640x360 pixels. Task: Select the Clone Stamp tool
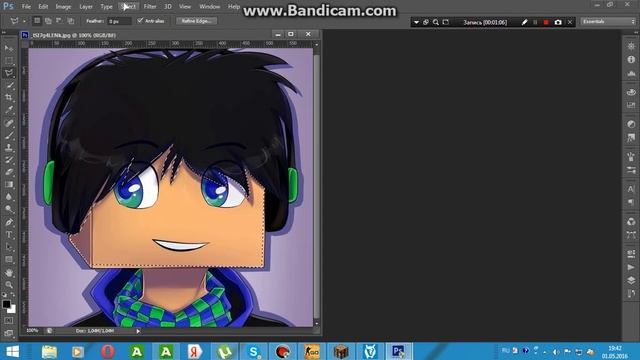(9, 147)
